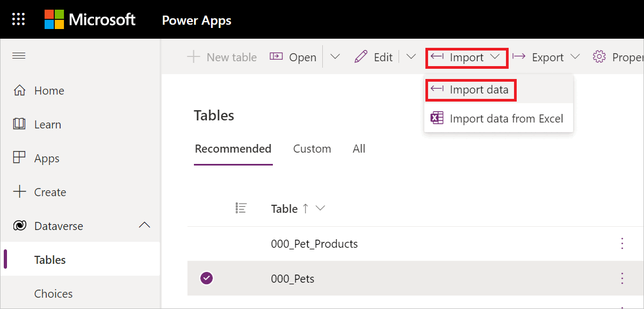Collapse the Dataverse section chevron

coord(144,225)
